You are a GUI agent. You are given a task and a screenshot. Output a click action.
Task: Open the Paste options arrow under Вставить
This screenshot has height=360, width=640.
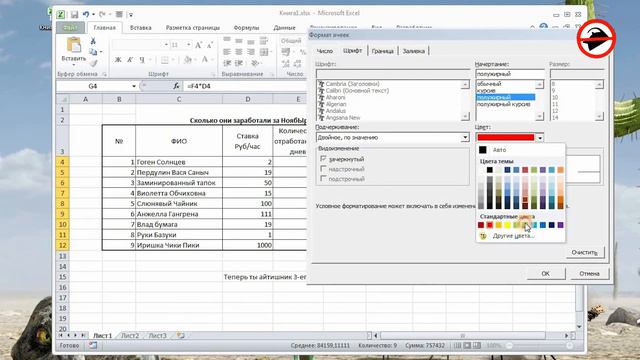(x=74, y=64)
